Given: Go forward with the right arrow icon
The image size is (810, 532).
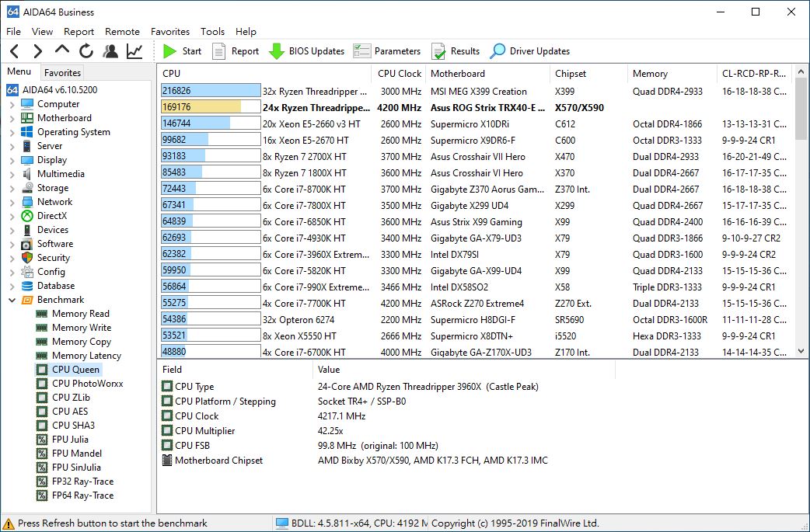Looking at the screenshot, I should pos(38,51).
